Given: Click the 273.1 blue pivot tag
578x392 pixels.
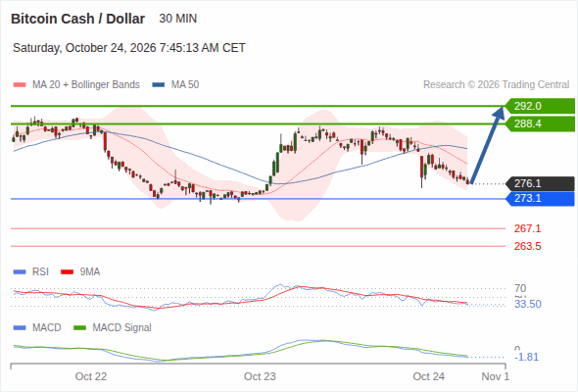Looking at the screenshot, I should [540, 198].
